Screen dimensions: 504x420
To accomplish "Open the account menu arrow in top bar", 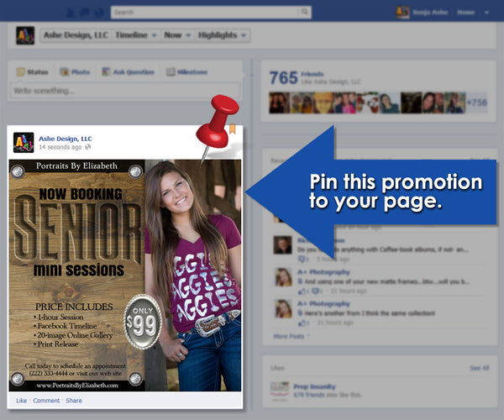I will click(486, 13).
